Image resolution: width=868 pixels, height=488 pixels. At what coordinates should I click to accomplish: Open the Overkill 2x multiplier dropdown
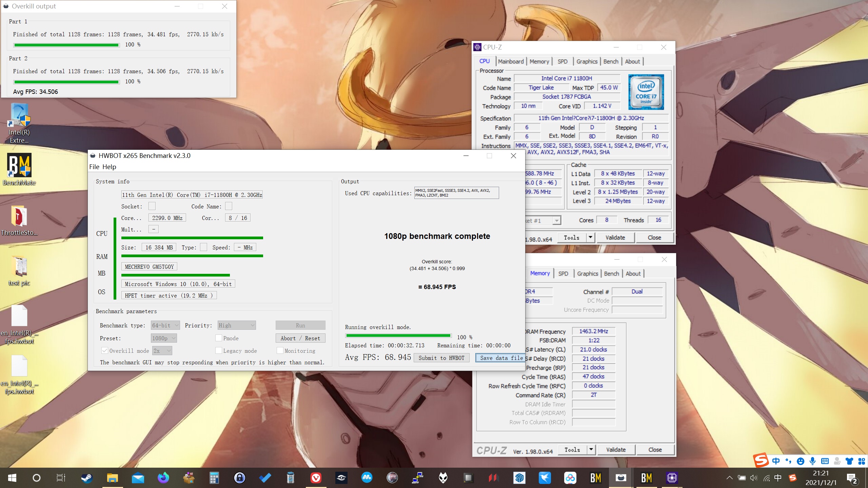tap(162, 351)
